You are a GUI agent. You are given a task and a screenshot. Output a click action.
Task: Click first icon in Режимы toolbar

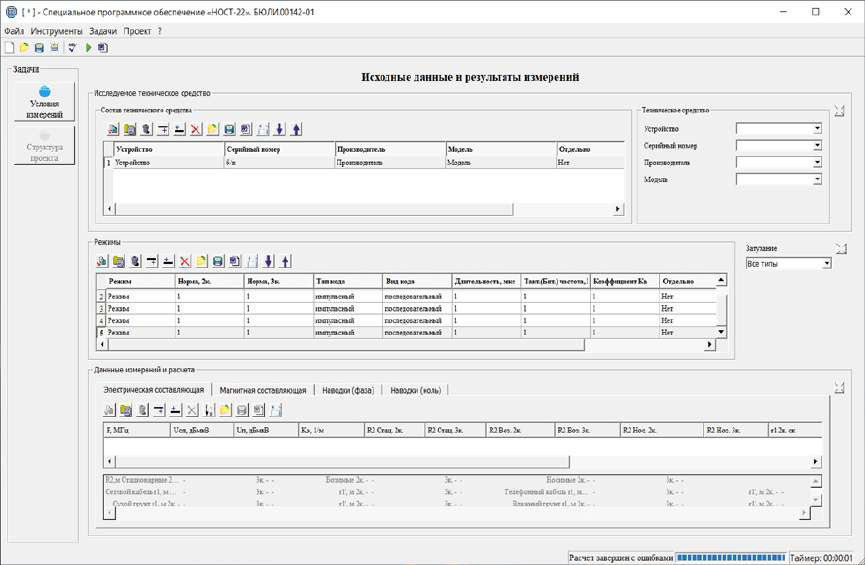102,262
